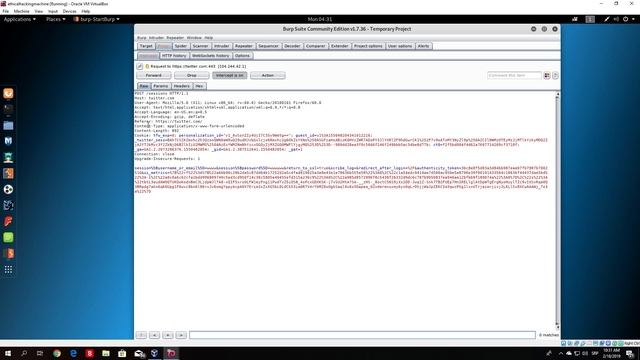Image resolution: width=640 pixels, height=360 pixels.
Task: Launch Metasploit from the dock
Action: [x=8, y=141]
